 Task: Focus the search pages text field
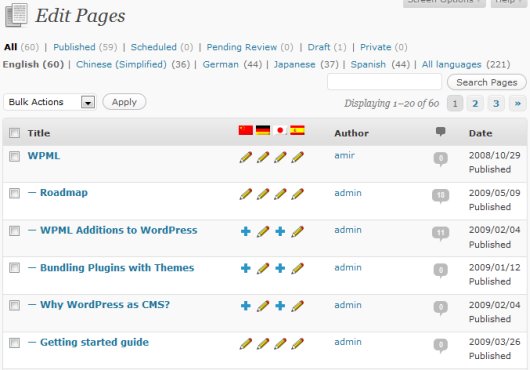384,82
